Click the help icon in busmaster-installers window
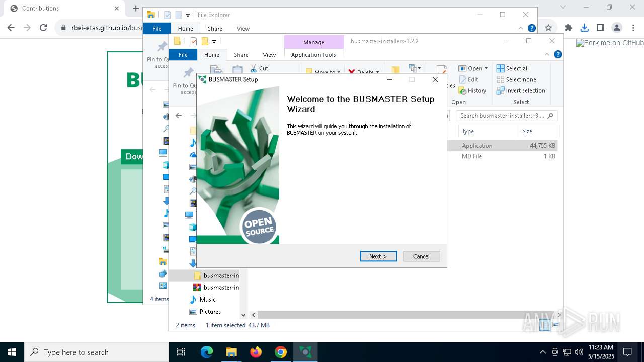 [x=557, y=55]
